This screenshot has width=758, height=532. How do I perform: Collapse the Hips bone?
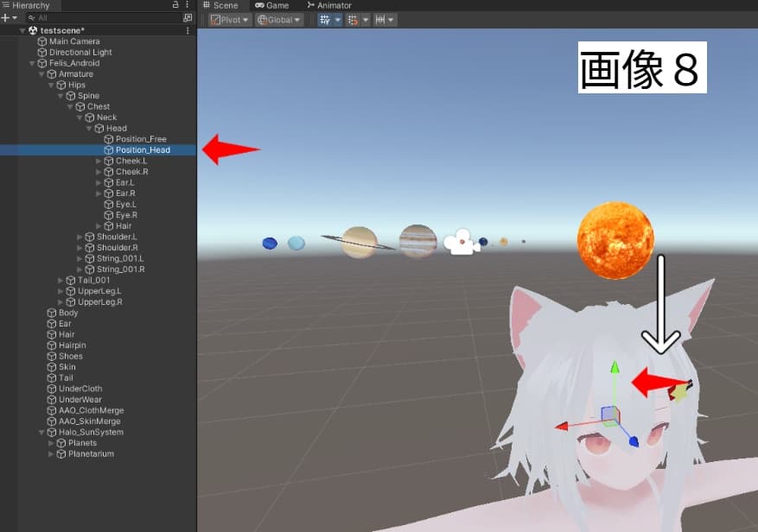[x=51, y=85]
